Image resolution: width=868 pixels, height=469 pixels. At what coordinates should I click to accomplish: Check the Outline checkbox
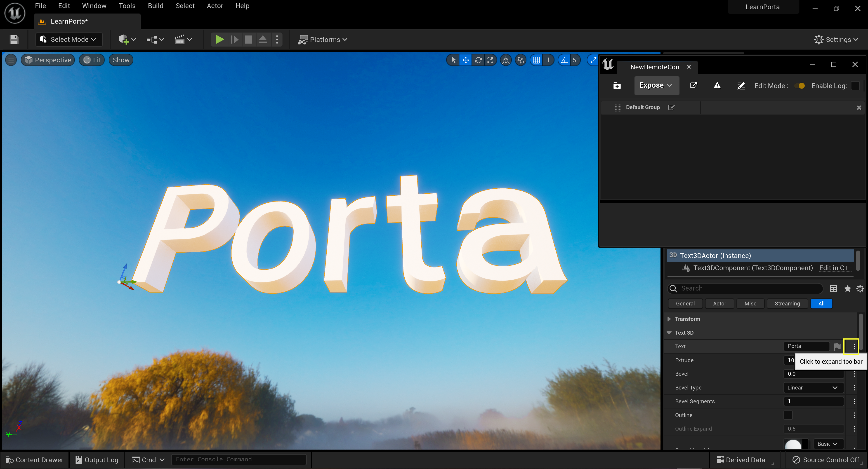coord(788,415)
